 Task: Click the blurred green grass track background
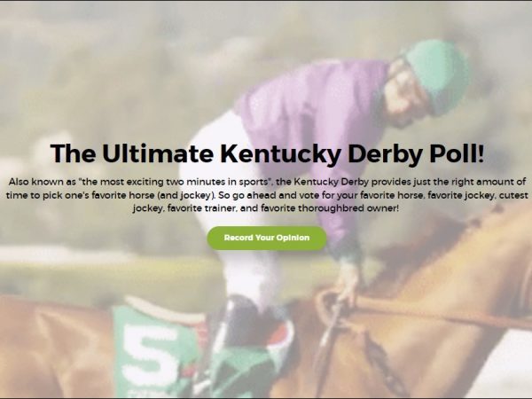pyautogui.click(x=102, y=275)
